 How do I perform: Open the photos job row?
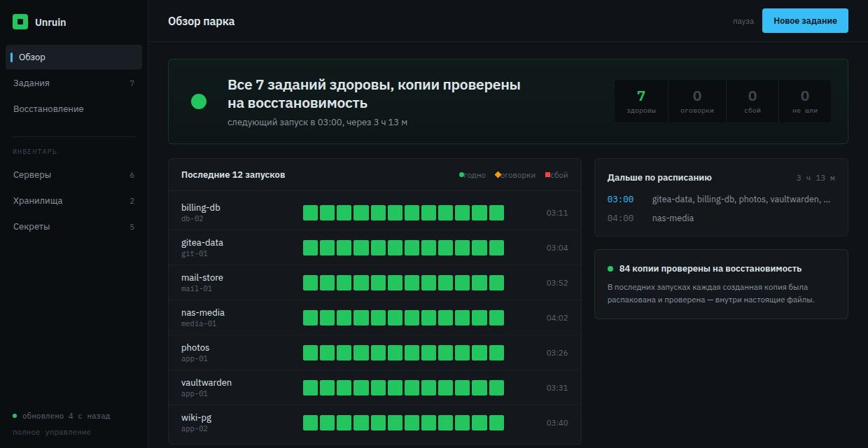click(x=374, y=353)
